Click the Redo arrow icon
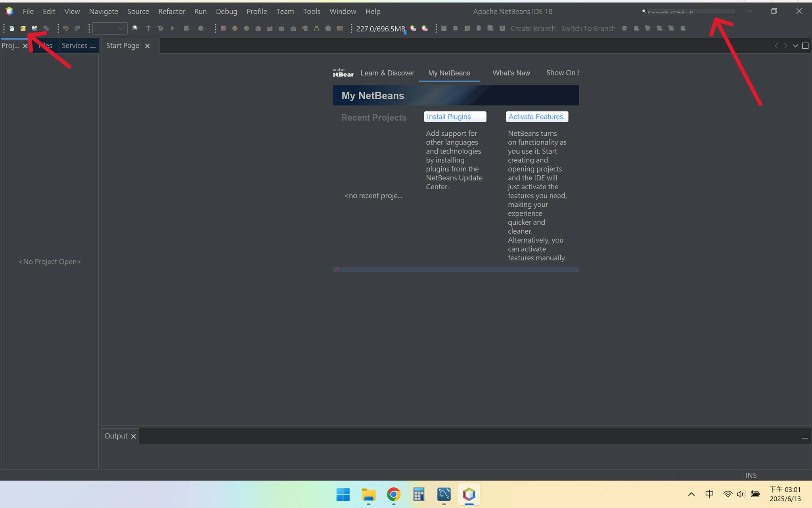 click(77, 29)
